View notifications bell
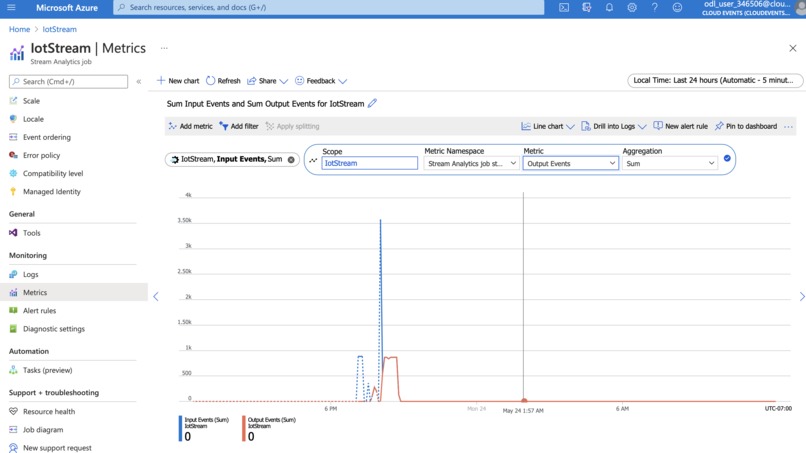The width and height of the screenshot is (806, 453). pyautogui.click(x=609, y=7)
